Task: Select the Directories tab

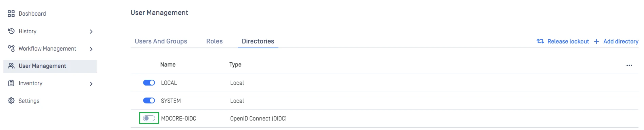Action: pos(258,41)
